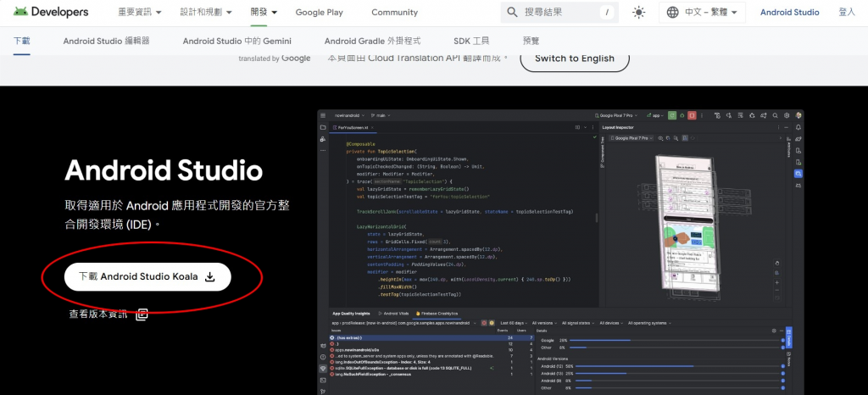Open the Community nav item
The height and width of the screenshot is (395, 868).
coord(395,12)
